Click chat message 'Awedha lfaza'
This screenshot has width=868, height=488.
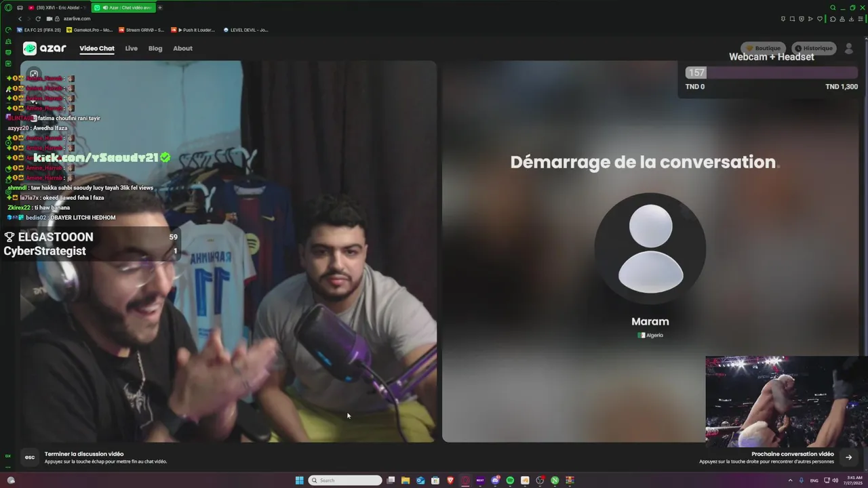tap(37, 128)
